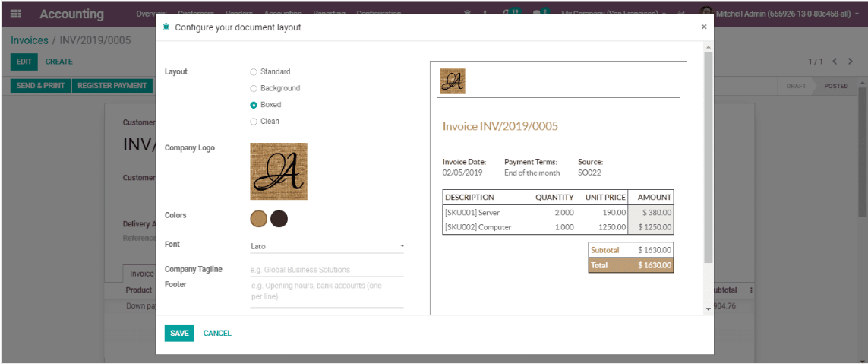Click the '$ 1250.00' amount cell
The height and width of the screenshot is (364, 868).
coord(651,227)
